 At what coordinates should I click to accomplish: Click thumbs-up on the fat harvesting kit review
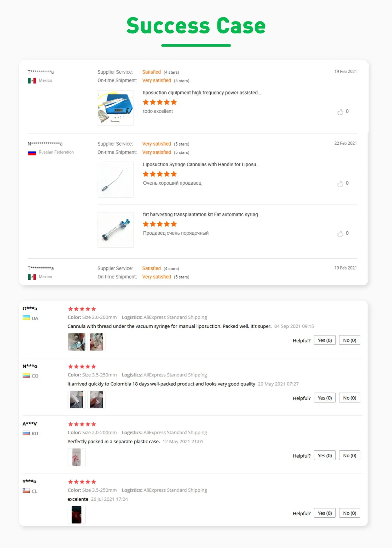[x=340, y=233]
